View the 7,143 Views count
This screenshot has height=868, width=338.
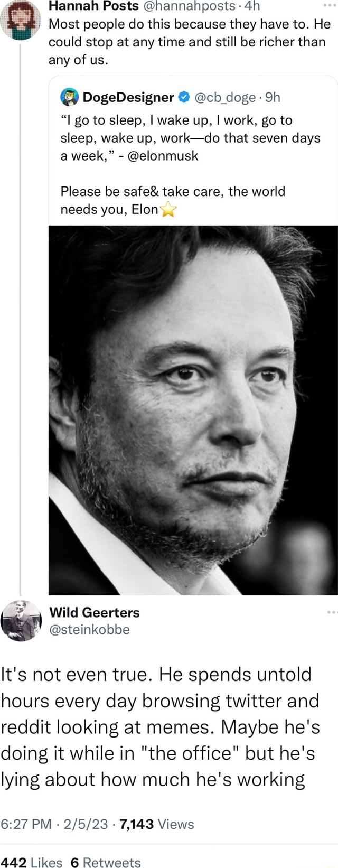pos(157,824)
